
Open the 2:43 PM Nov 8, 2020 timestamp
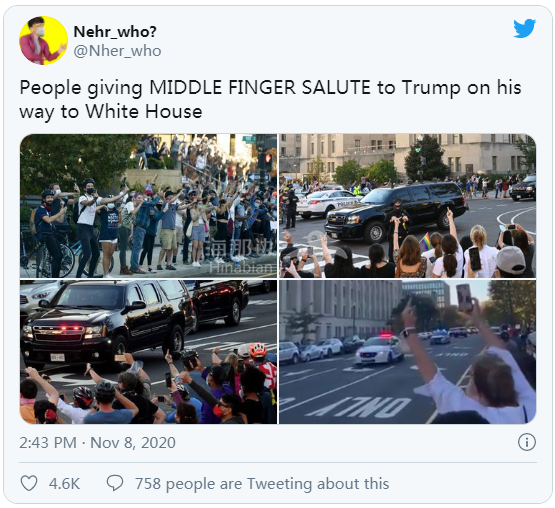point(97,443)
